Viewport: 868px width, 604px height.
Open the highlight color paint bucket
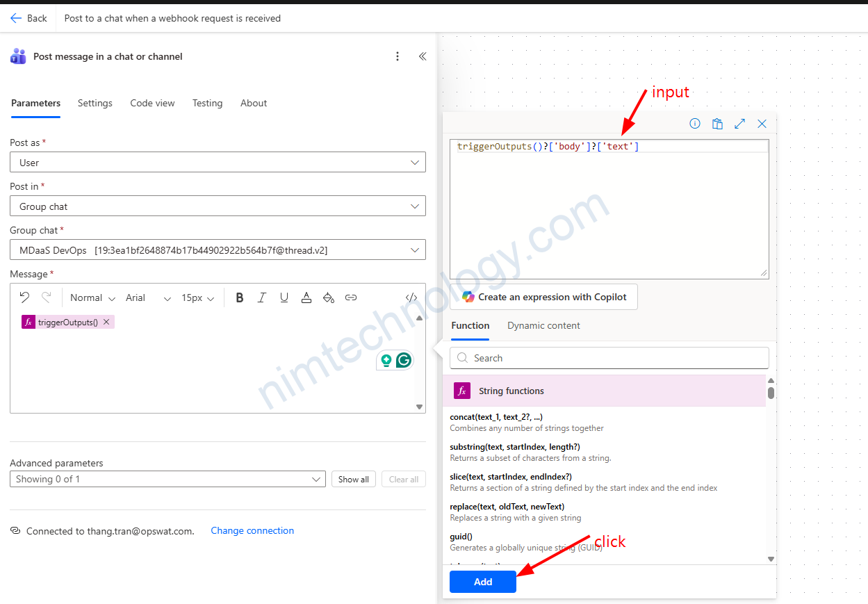coord(329,297)
